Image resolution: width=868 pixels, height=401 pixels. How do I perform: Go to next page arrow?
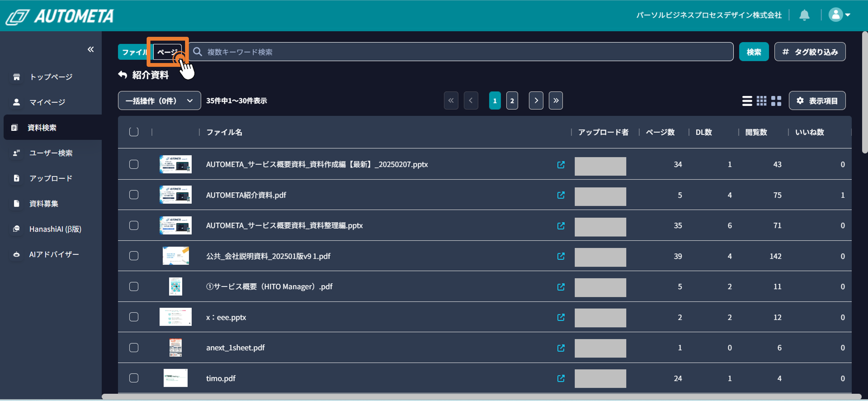536,100
